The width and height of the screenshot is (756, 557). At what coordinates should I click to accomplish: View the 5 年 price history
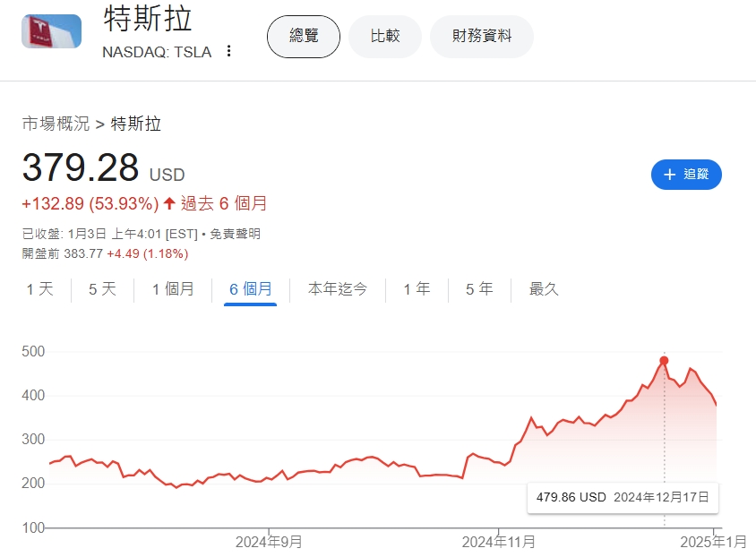click(479, 289)
